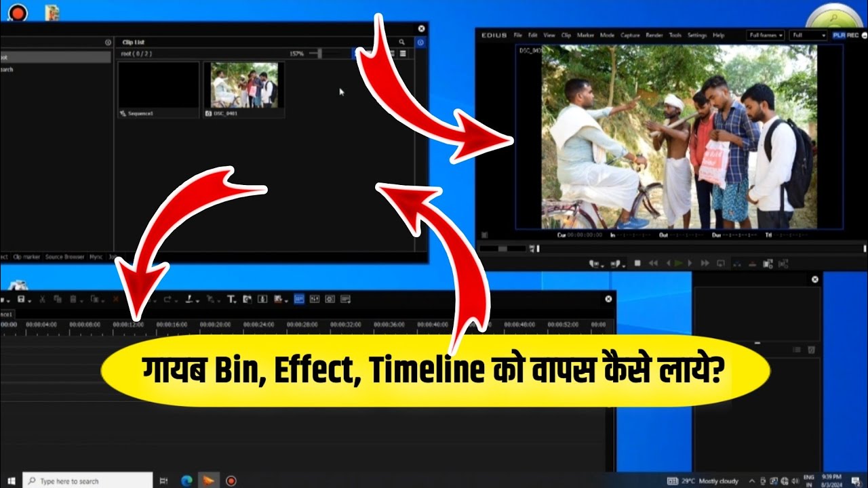868x488 pixels.
Task: Open the weather widget 29°C Mostly cloudy
Action: tap(703, 481)
